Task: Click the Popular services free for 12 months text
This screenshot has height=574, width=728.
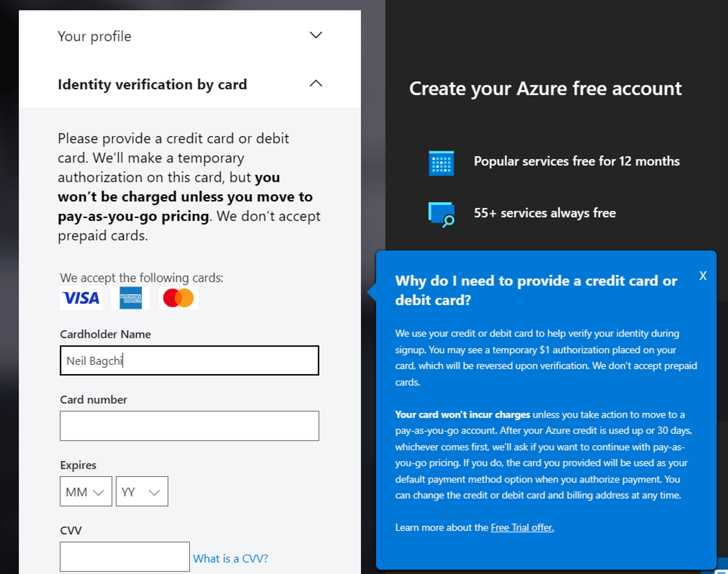Action: click(x=577, y=161)
